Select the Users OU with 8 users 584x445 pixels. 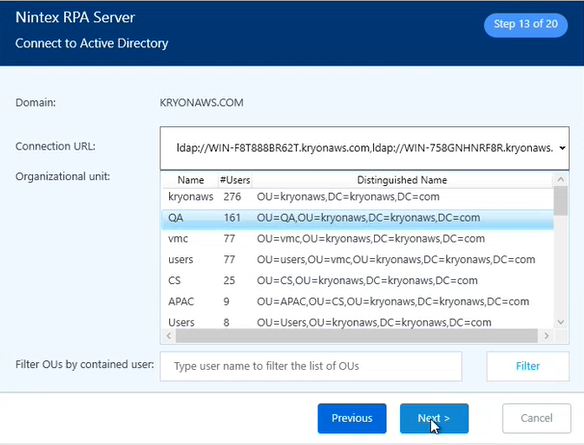[x=358, y=322]
